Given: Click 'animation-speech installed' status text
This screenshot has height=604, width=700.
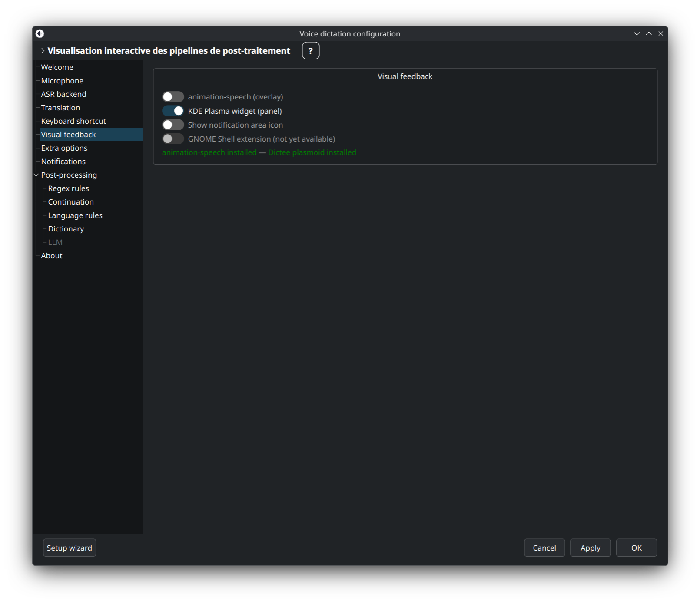Looking at the screenshot, I should (209, 152).
